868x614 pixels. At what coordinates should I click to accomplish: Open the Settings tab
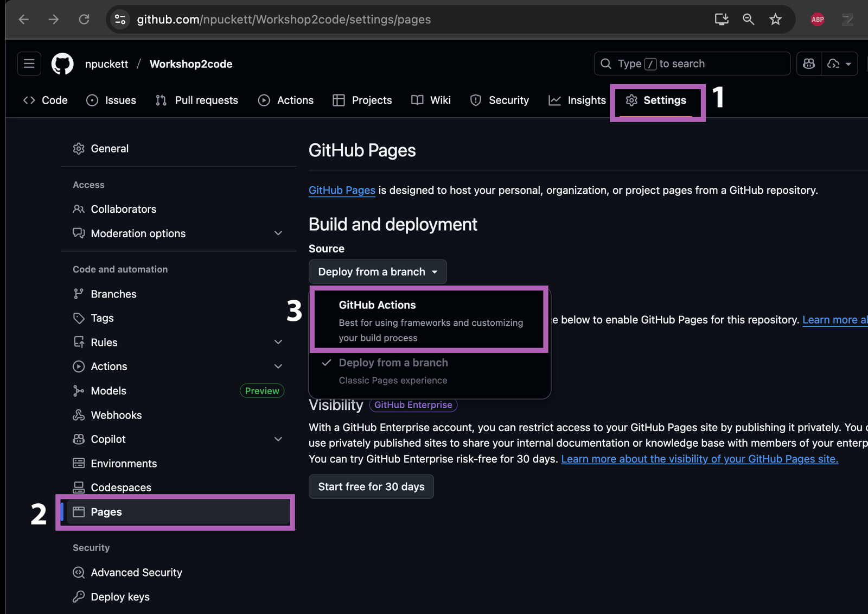[656, 100]
